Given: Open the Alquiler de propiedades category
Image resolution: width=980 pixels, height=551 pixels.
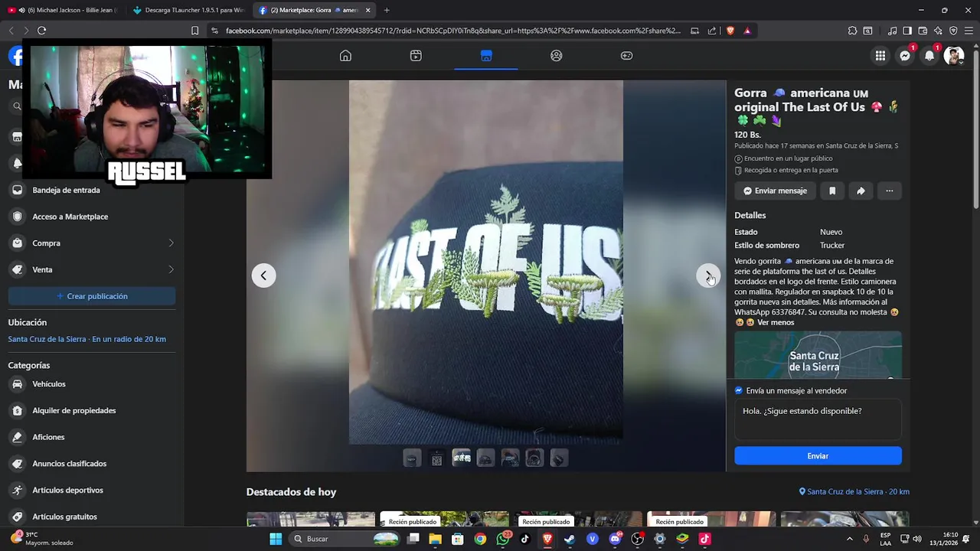Looking at the screenshot, I should [92, 410].
